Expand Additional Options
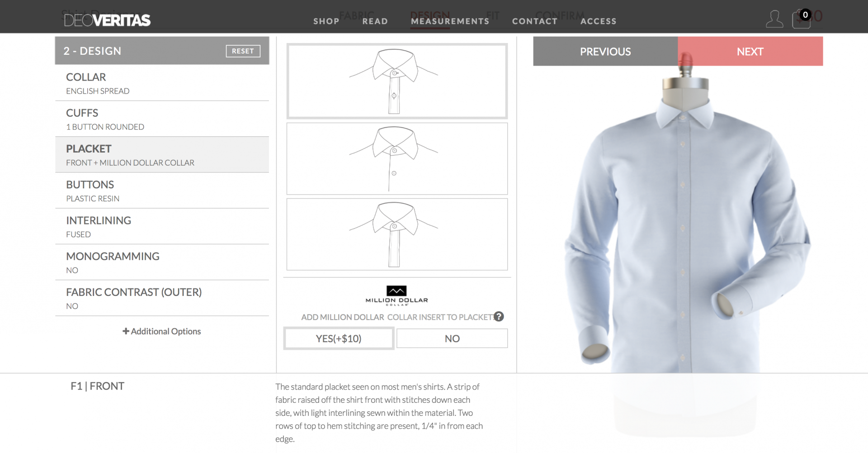Viewport: 868px width, 453px height. 162,331
